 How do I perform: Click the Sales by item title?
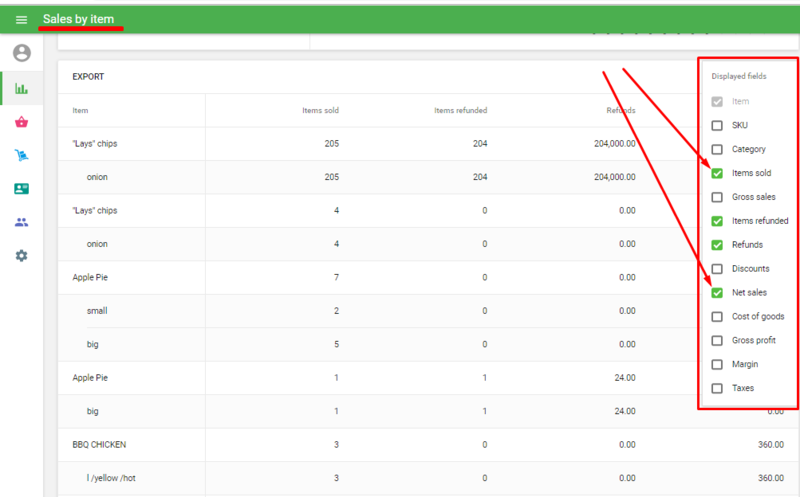[x=78, y=19]
